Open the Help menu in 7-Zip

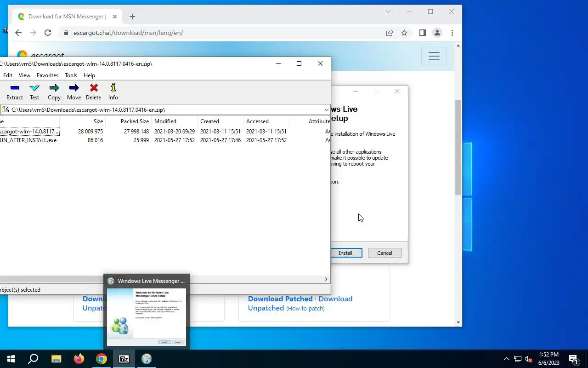[89, 75]
